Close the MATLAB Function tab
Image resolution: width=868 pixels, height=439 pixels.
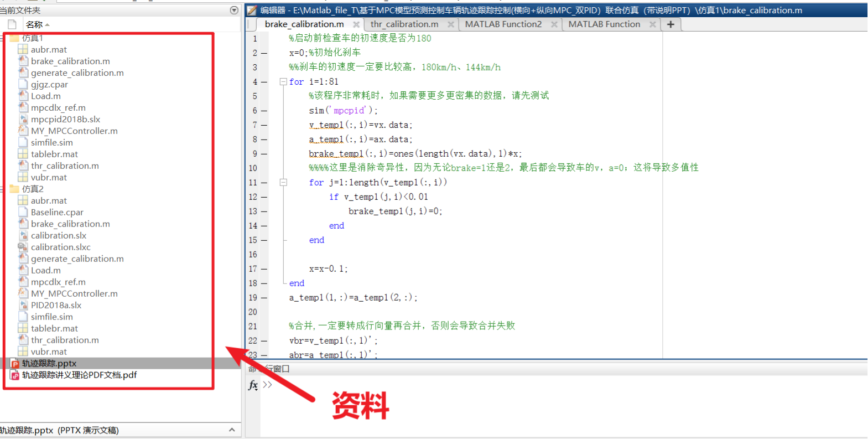(653, 24)
